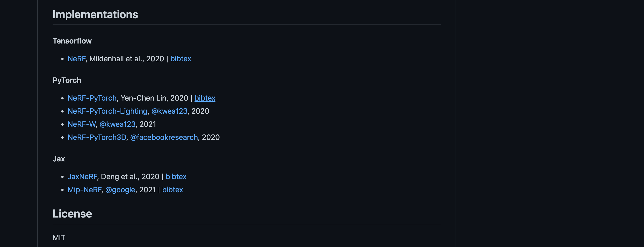
Task: Open the NeRF-PyTorch repository link
Action: pyautogui.click(x=92, y=98)
